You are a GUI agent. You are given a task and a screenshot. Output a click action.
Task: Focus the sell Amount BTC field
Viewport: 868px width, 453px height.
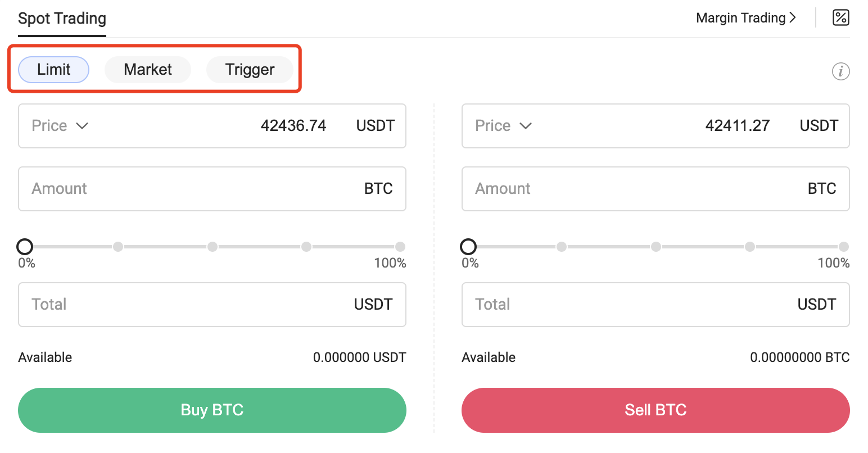[x=655, y=189]
